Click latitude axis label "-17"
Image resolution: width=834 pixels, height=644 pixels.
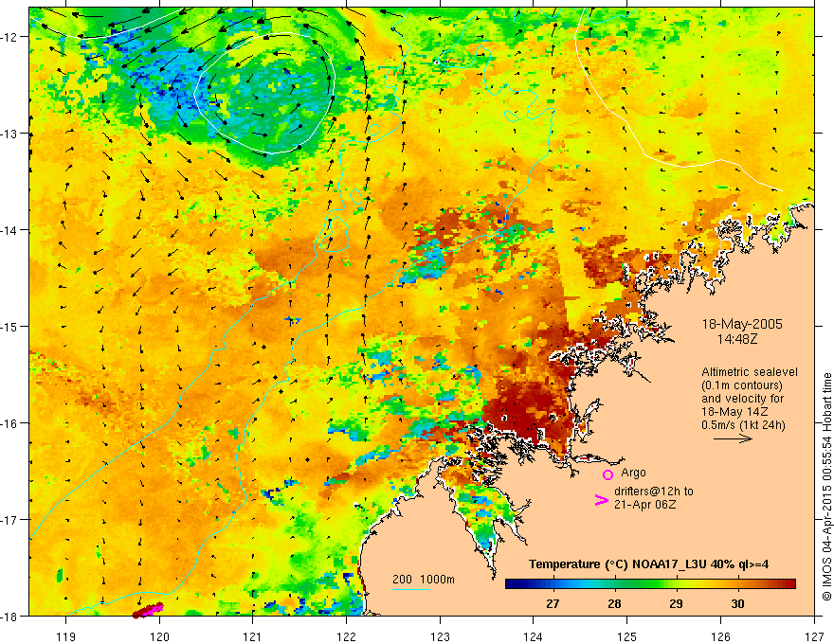[10, 520]
